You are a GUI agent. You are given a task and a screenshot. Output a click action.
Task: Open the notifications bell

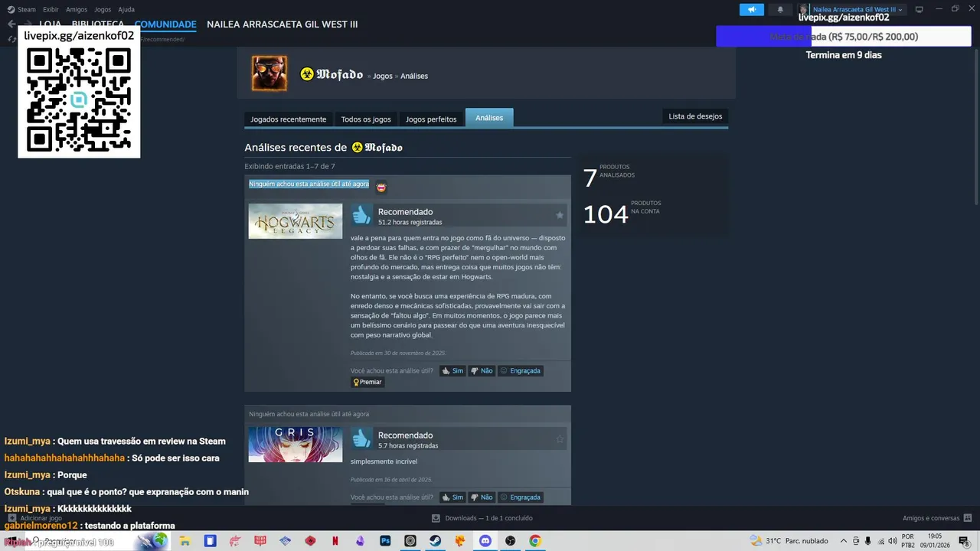[x=780, y=9]
